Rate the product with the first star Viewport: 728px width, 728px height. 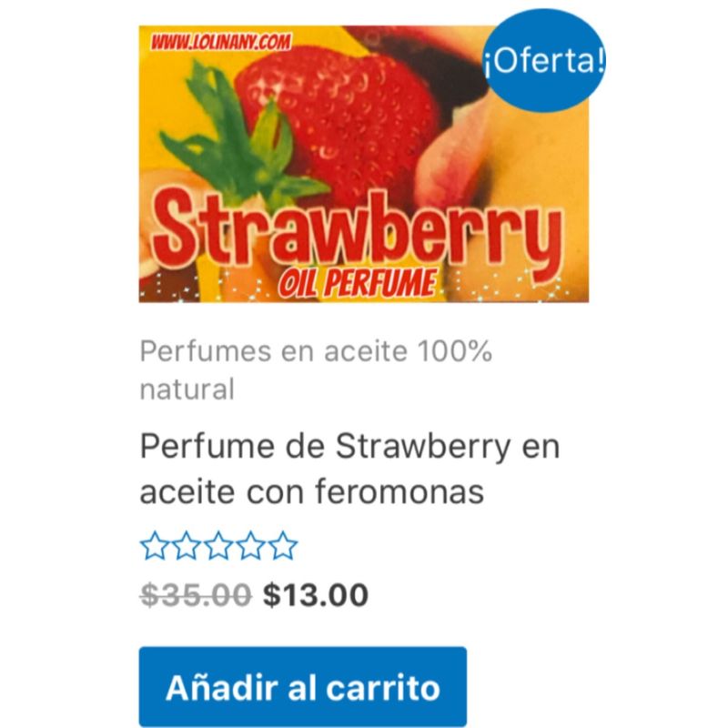pos(154,546)
